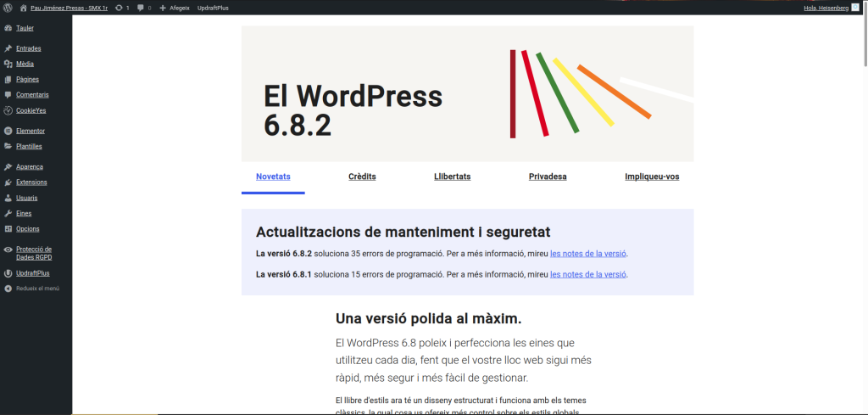Open the Llibertats tab
The height and width of the screenshot is (415, 868).
click(452, 177)
